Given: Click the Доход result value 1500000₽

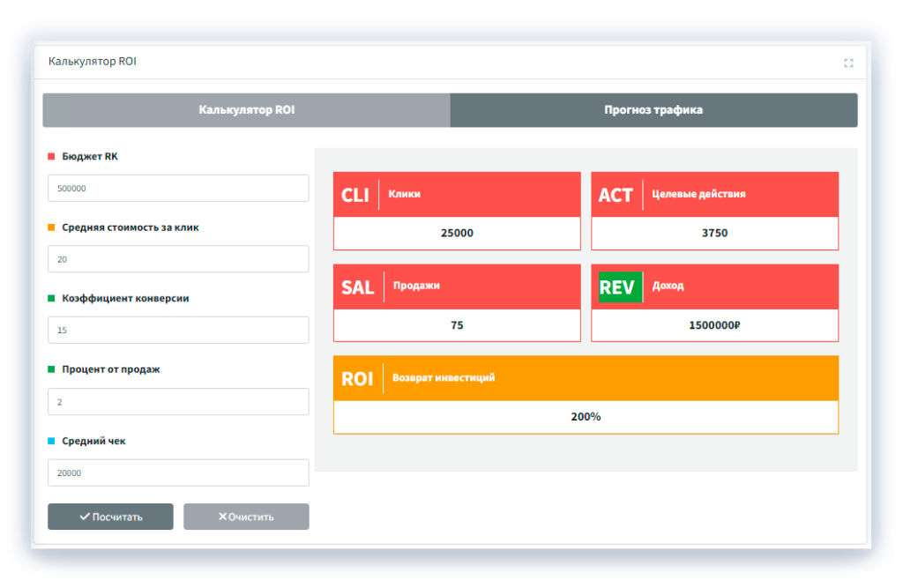Looking at the screenshot, I should (x=714, y=325).
